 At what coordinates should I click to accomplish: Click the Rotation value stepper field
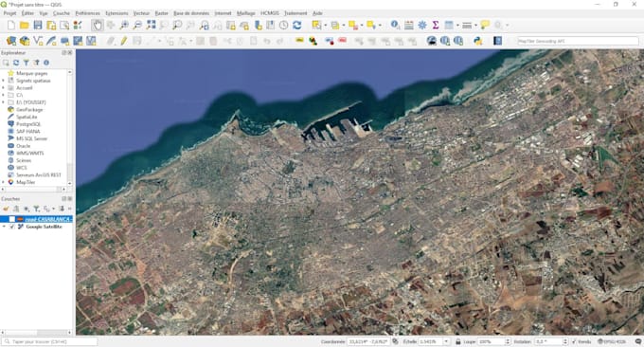click(551, 341)
